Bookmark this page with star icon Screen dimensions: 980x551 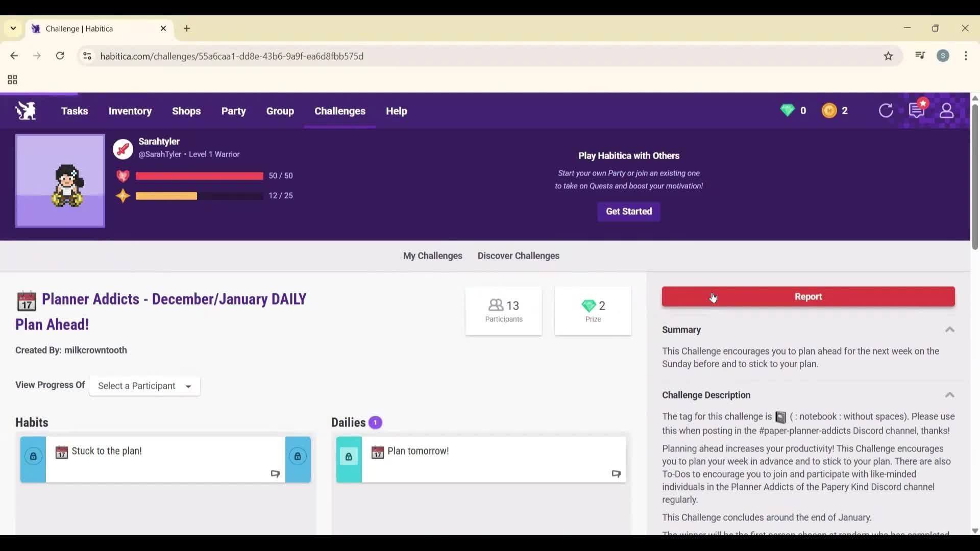pyautogui.click(x=888, y=56)
